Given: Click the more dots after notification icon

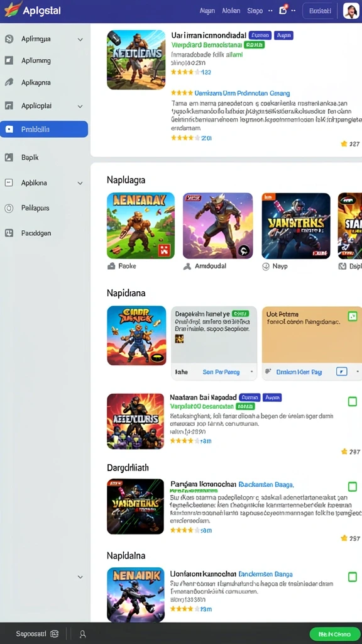Looking at the screenshot, I should (x=293, y=11).
